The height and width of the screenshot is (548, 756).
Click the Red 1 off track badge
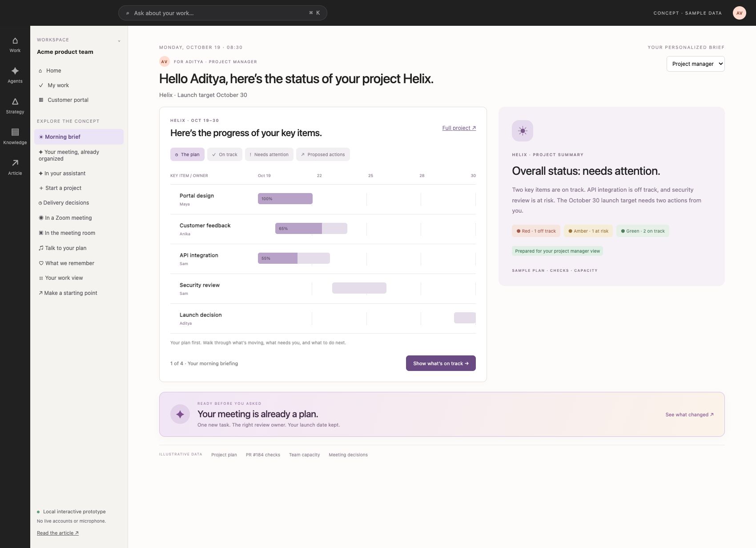(x=536, y=231)
